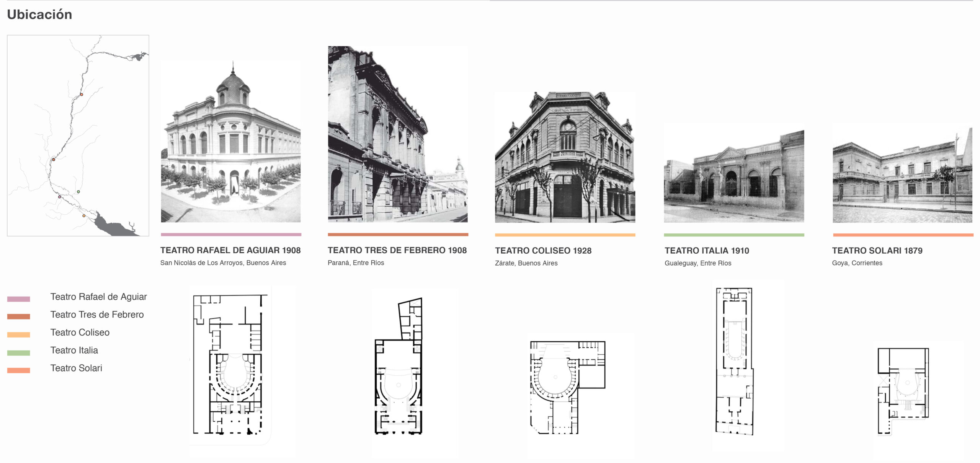Viewport: 980px width, 463px height.
Task: Click the Tres de Febrero floor plan
Action: click(399, 367)
